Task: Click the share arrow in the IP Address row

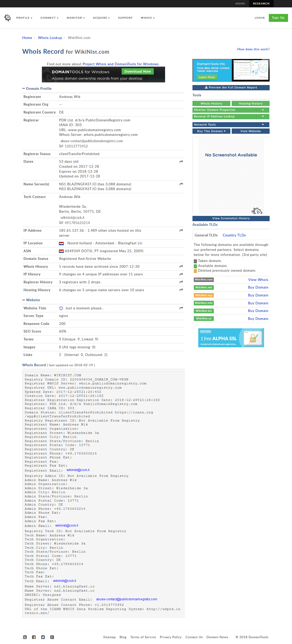Action: point(181,230)
